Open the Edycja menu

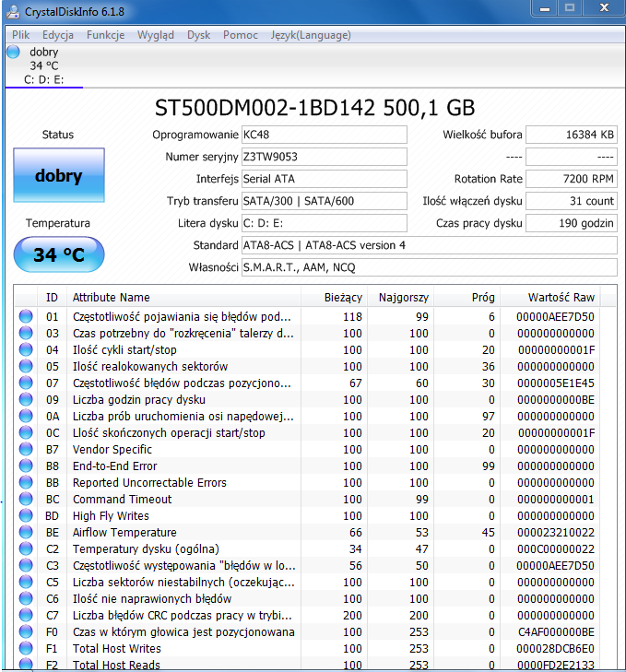pos(58,35)
